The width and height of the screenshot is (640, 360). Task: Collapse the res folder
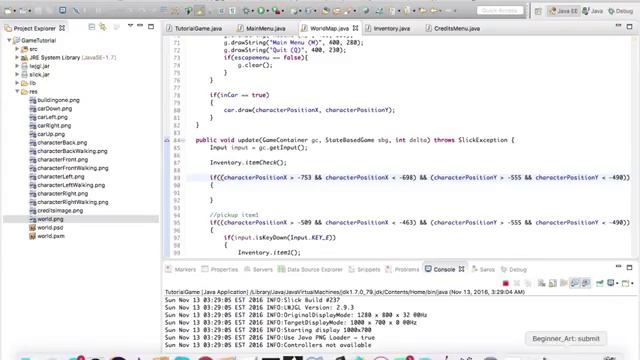pyautogui.click(x=17, y=91)
